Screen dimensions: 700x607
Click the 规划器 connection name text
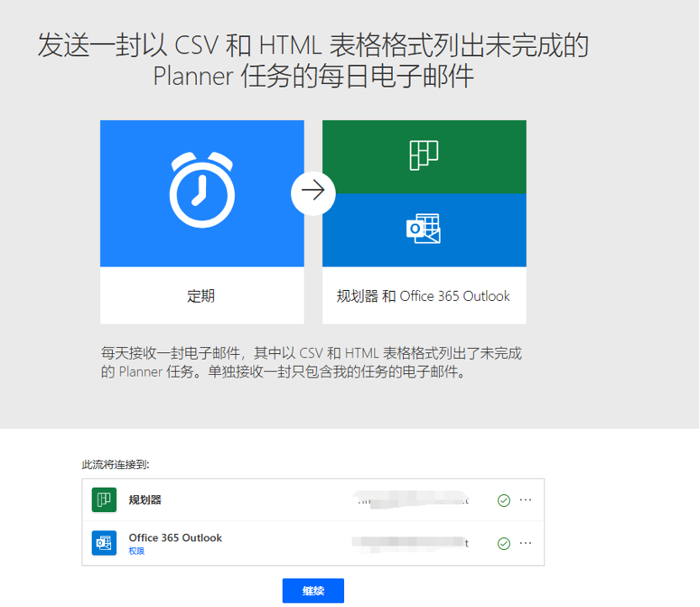145,500
